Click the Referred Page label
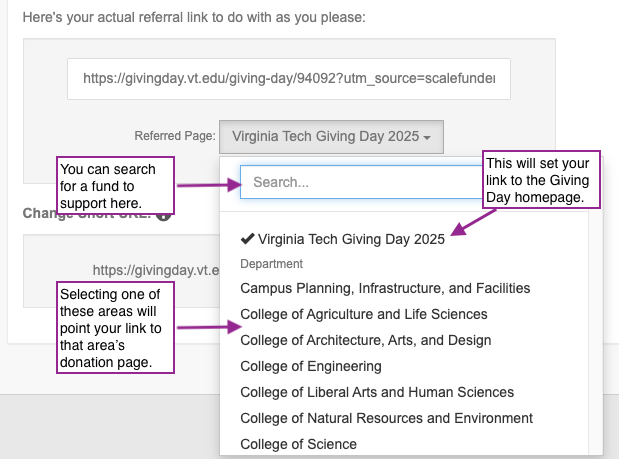The width and height of the screenshot is (619, 459). pyautogui.click(x=175, y=136)
